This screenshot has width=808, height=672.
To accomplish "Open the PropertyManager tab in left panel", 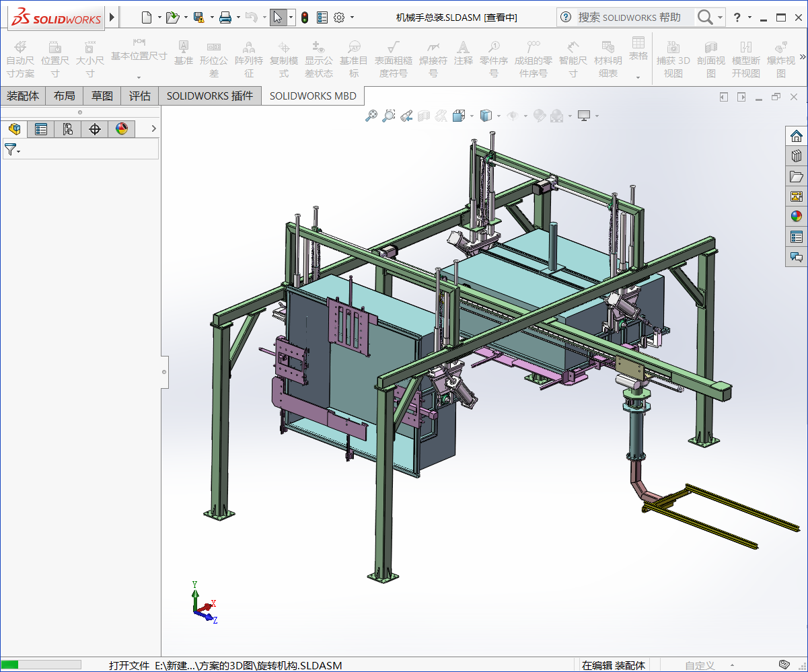I will 41,129.
